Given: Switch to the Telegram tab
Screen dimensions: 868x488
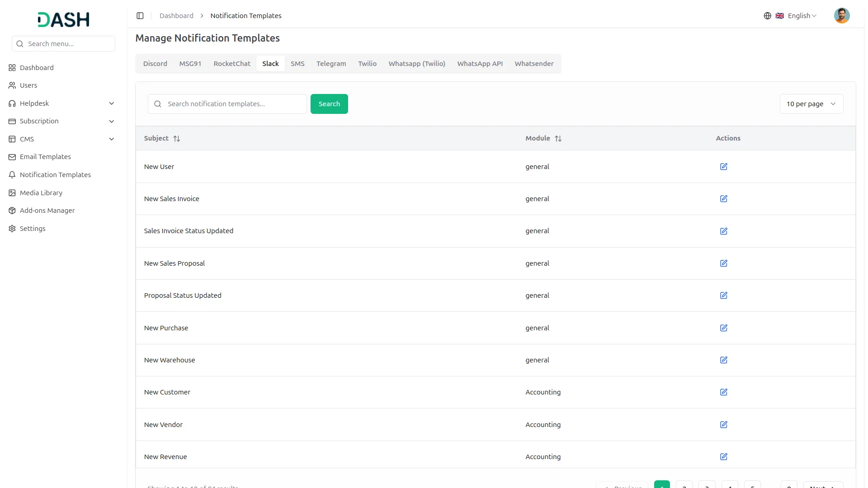Looking at the screenshot, I should tap(331, 64).
